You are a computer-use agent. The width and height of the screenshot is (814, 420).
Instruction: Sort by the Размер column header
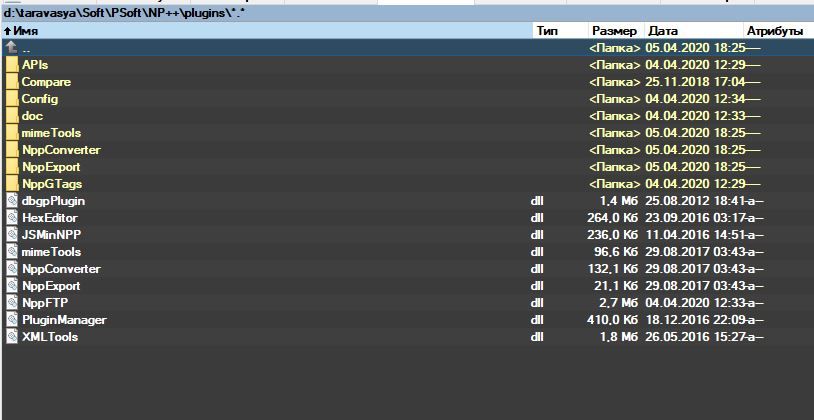tap(616, 31)
